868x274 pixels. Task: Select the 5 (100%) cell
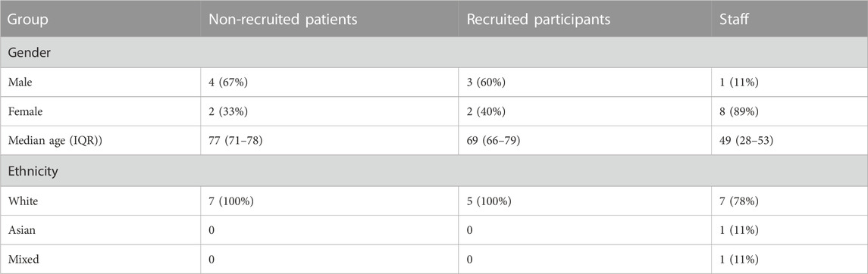(x=490, y=201)
